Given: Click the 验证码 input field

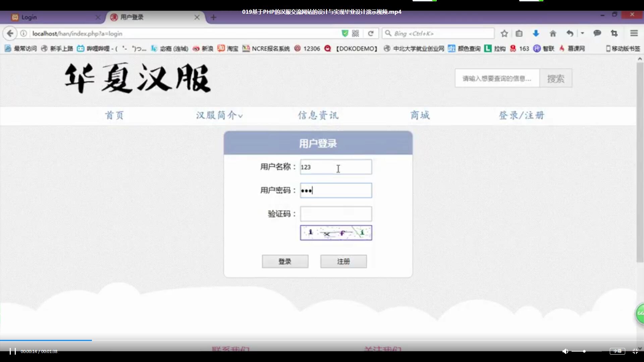Looking at the screenshot, I should click(336, 214).
